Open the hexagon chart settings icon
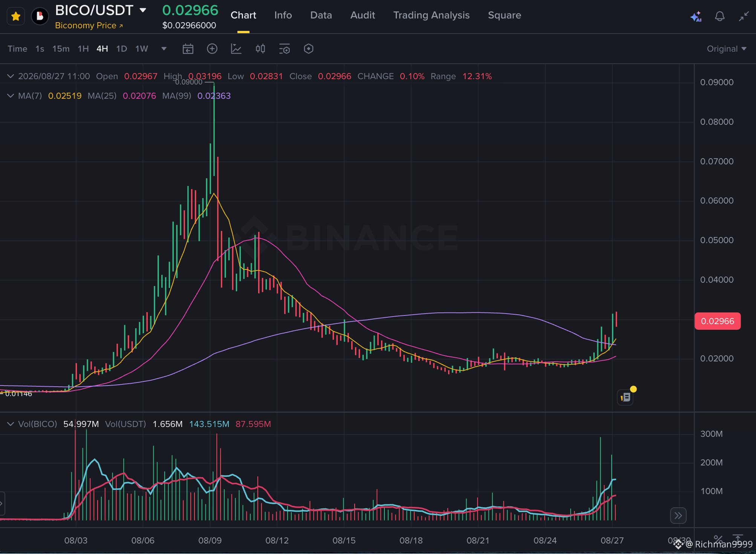Viewport: 756px width, 554px height. coord(309,49)
